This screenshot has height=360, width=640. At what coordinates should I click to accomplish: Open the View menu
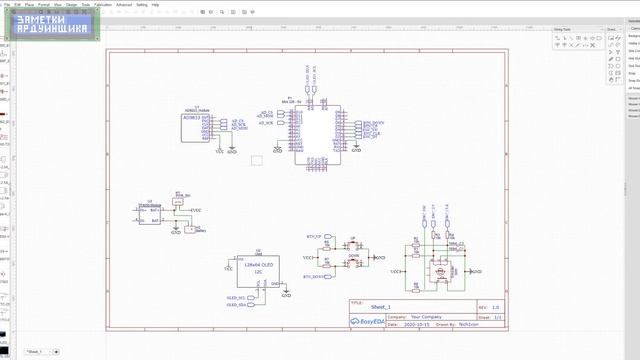coord(58,5)
